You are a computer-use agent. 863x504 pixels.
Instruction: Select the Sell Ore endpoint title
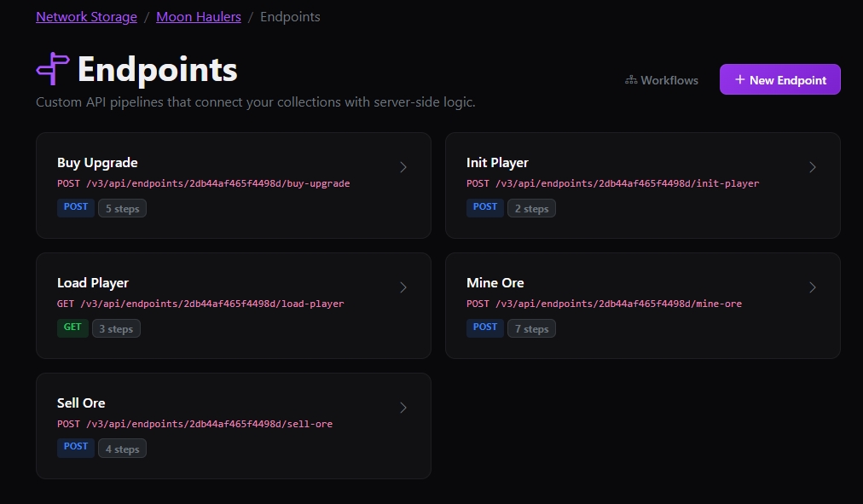(x=81, y=403)
